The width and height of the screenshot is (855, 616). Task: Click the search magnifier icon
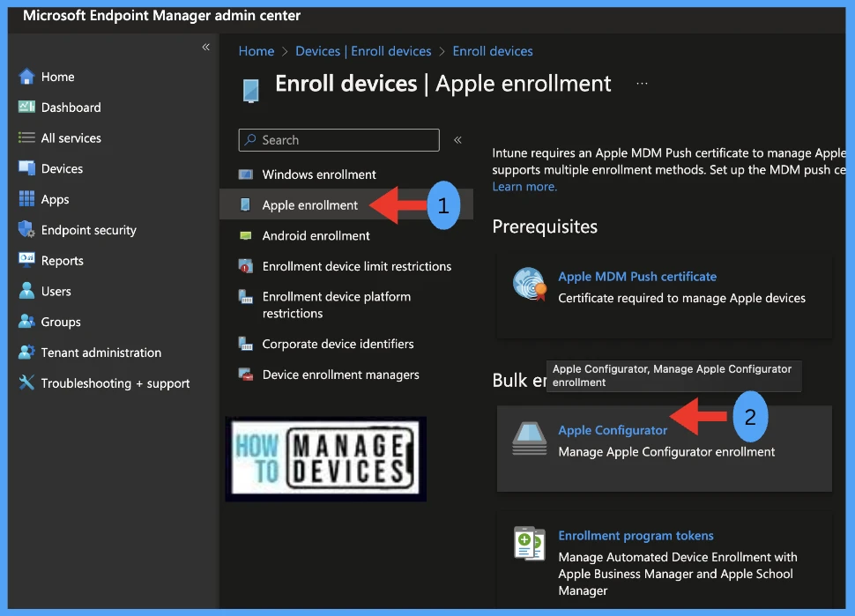click(250, 139)
